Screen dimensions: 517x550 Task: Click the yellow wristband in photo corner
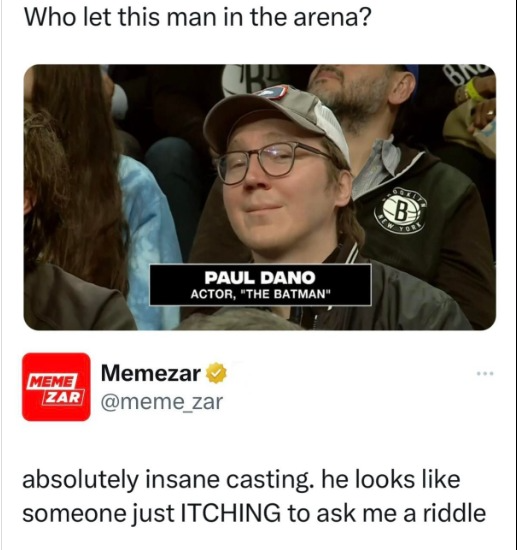(472, 90)
